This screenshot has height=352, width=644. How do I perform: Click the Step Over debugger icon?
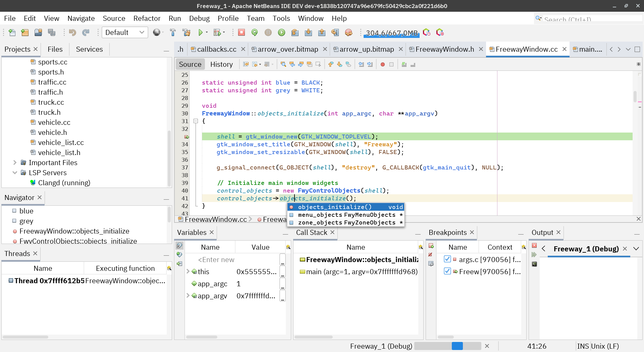(x=295, y=33)
